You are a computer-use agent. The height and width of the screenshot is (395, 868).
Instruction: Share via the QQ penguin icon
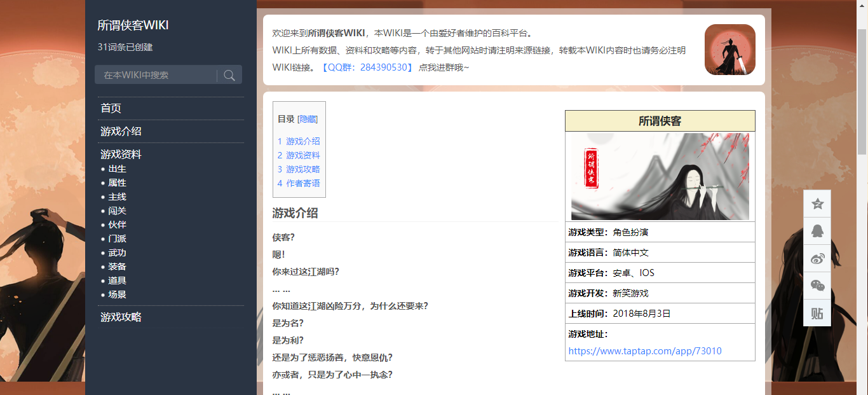pos(817,231)
